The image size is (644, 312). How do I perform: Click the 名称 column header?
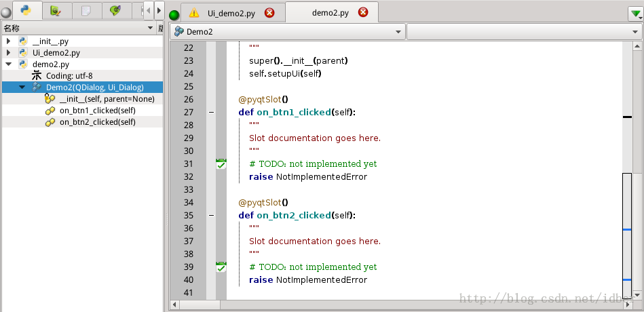(x=78, y=28)
